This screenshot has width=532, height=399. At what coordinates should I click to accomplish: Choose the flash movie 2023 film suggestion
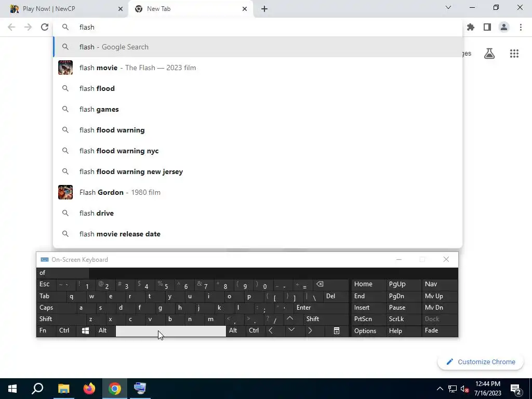tap(258, 68)
